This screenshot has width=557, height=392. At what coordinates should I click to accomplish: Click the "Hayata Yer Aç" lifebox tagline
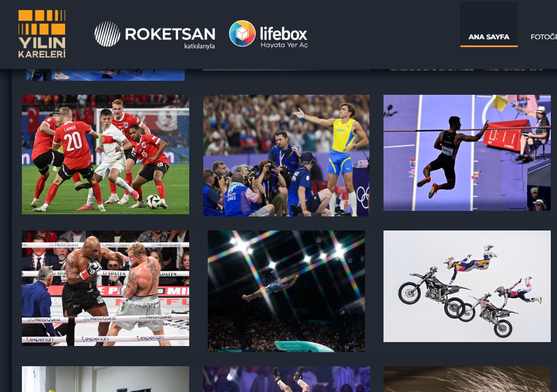coord(284,45)
